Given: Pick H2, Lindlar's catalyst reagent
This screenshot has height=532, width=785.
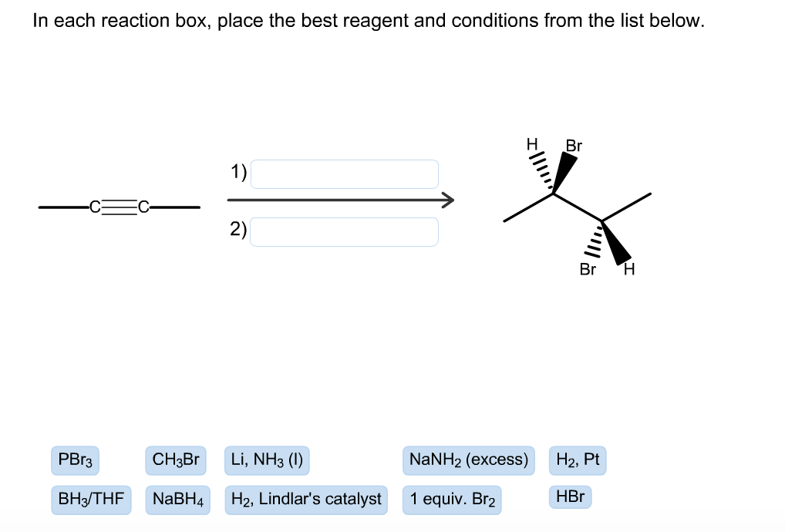Looking at the screenshot, I should tap(306, 499).
